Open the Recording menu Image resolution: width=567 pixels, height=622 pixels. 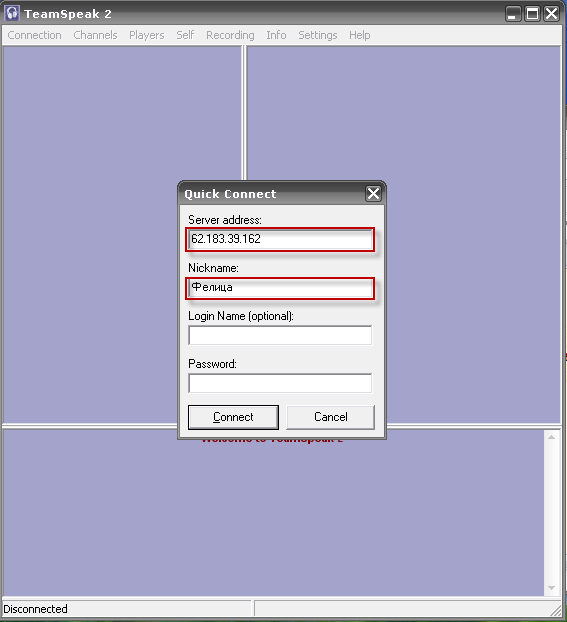[x=230, y=35]
